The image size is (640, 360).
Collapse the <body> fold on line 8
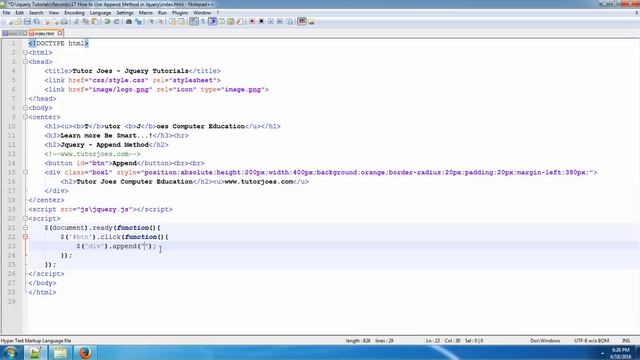pos(25,108)
